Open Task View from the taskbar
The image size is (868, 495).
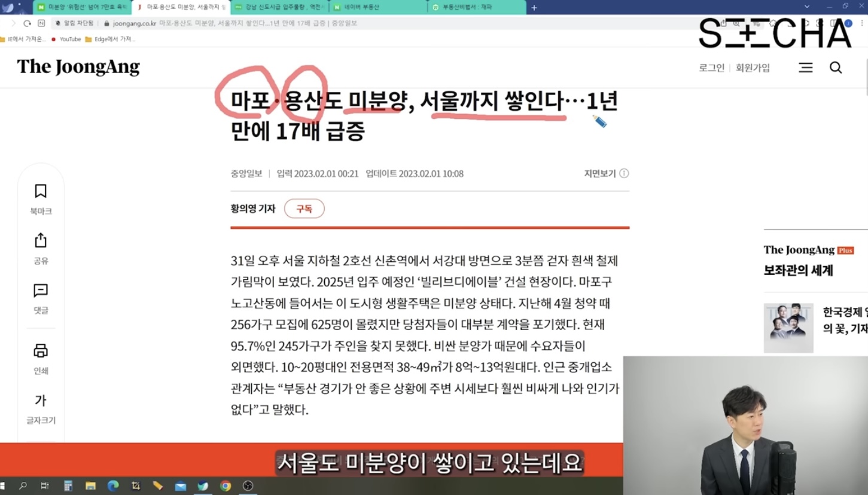(45, 486)
